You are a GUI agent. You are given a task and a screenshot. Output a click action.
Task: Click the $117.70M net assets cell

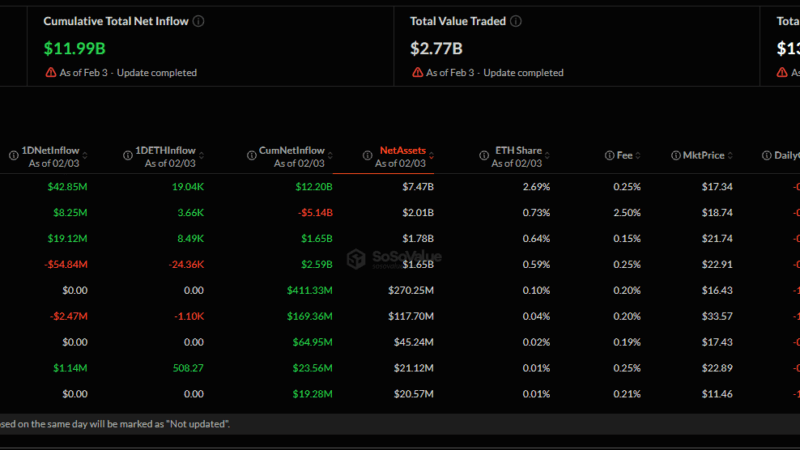pos(411,316)
